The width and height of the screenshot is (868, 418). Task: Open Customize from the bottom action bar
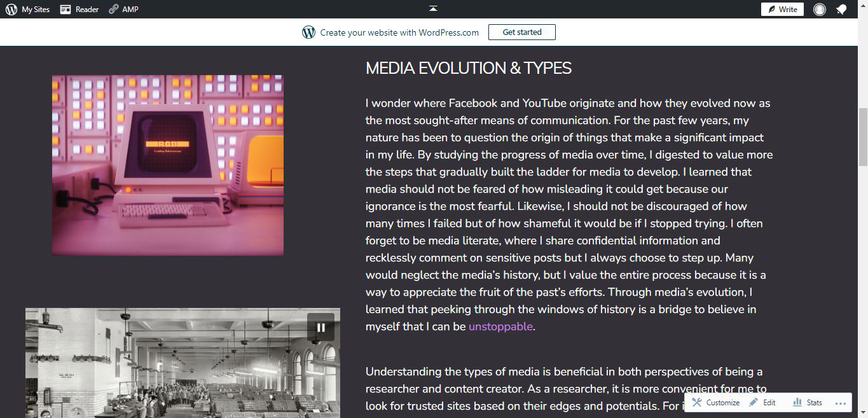[716, 402]
